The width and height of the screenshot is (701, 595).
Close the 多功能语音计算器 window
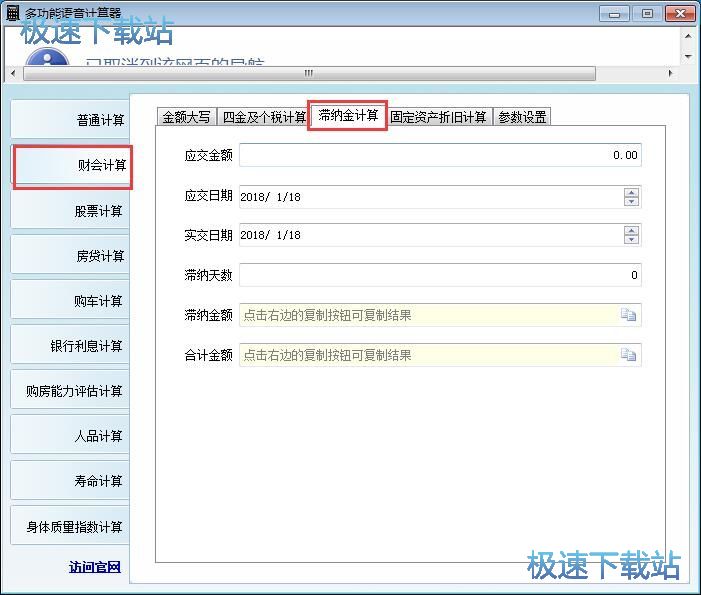tap(680, 13)
